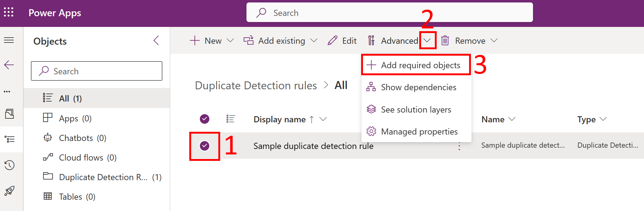This screenshot has height=211, width=644.
Task: Choose See solution layers menu item
Action: [416, 109]
